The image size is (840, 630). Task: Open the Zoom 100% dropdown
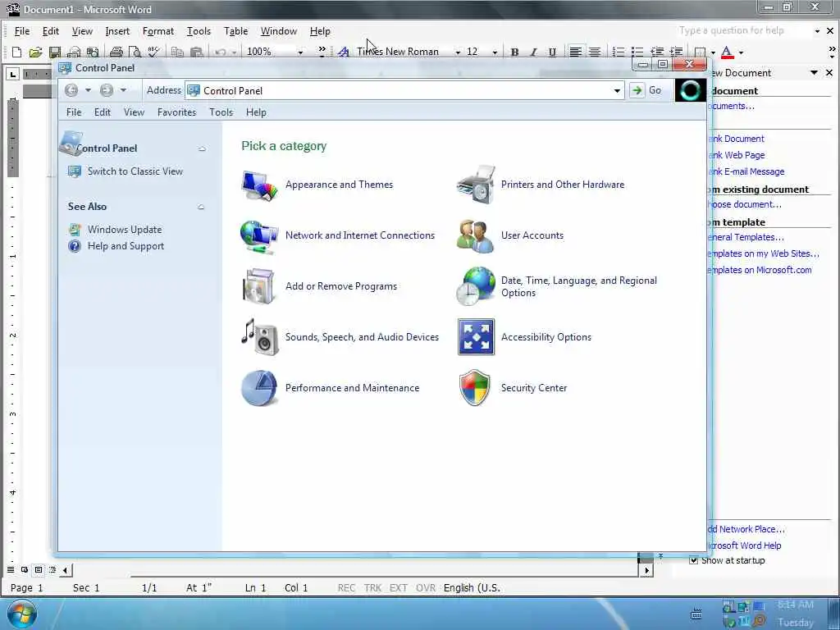[x=300, y=52]
